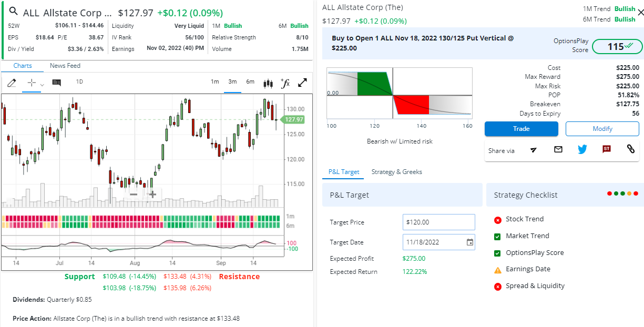Set the chart range to 3m
The height and width of the screenshot is (327, 644).
[232, 81]
